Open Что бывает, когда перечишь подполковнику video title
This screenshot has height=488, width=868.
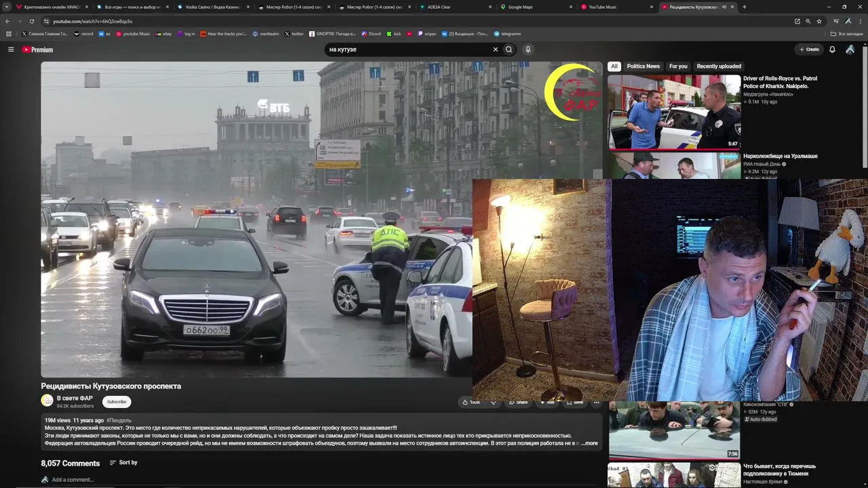[780, 470]
